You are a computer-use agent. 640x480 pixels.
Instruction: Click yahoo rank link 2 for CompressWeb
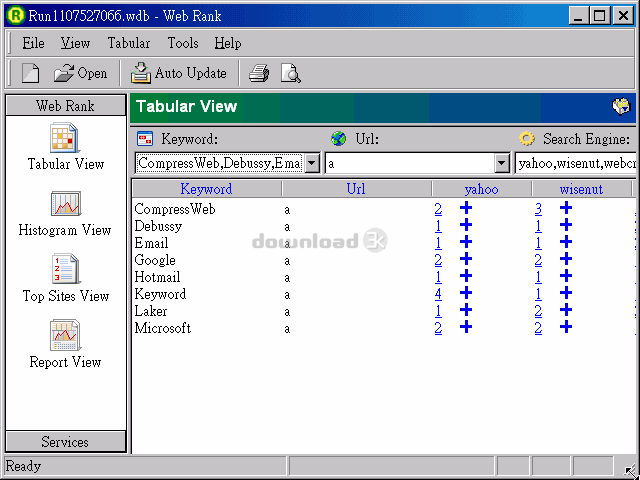click(438, 209)
